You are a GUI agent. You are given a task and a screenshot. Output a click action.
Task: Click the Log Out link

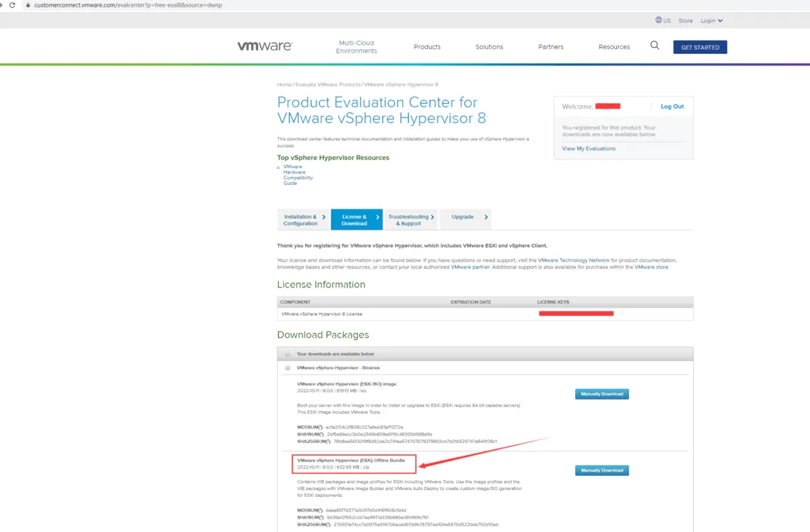click(x=672, y=107)
